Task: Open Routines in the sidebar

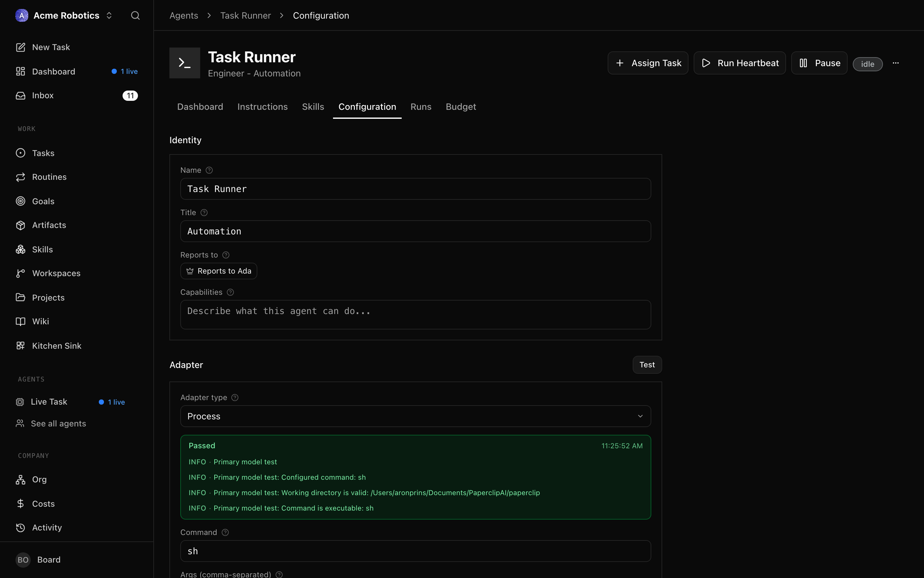Action: click(x=77, y=177)
